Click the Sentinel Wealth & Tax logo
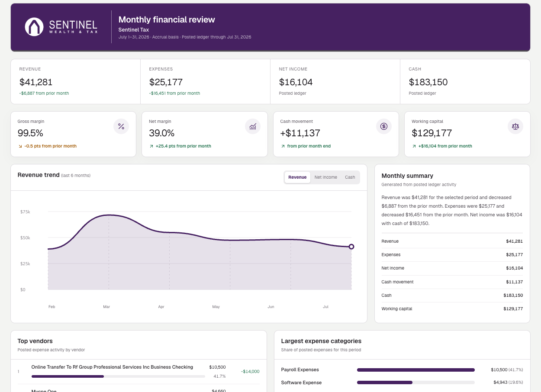The image size is (541, 392). [x=61, y=27]
